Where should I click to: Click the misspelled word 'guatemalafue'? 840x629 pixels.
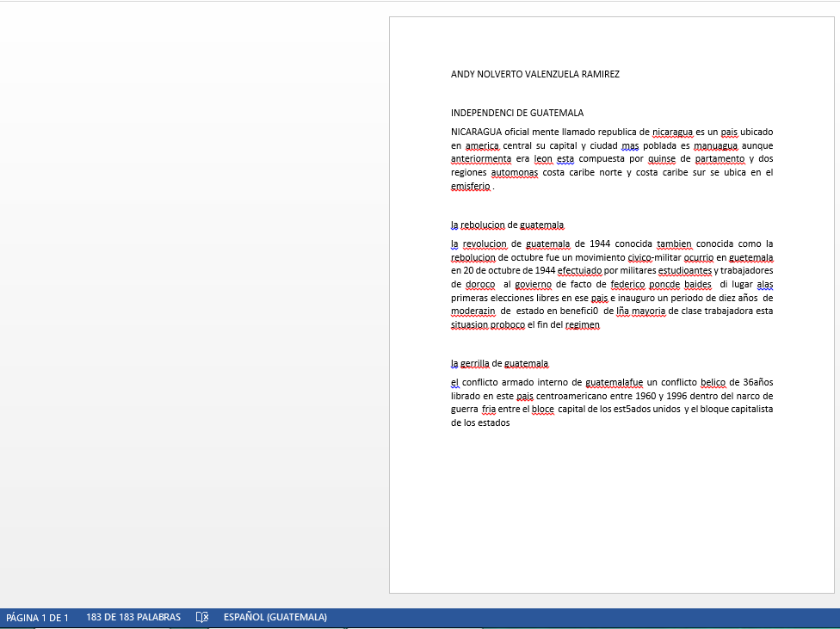[614, 383]
